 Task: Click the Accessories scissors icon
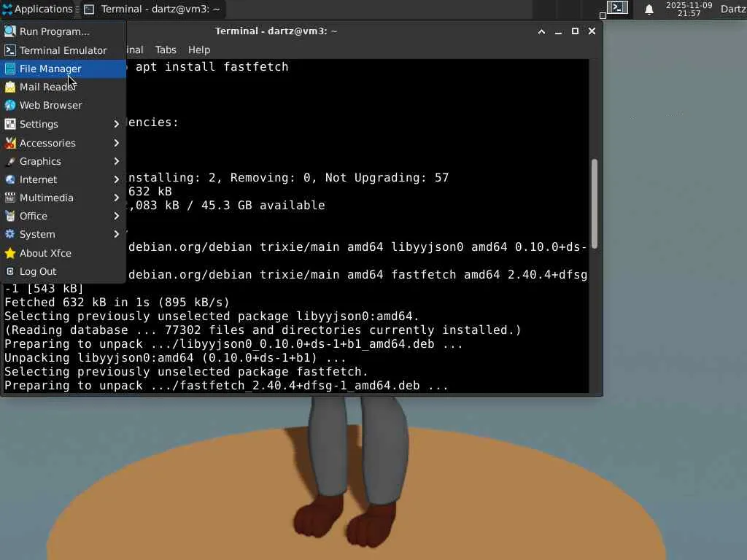pos(10,143)
